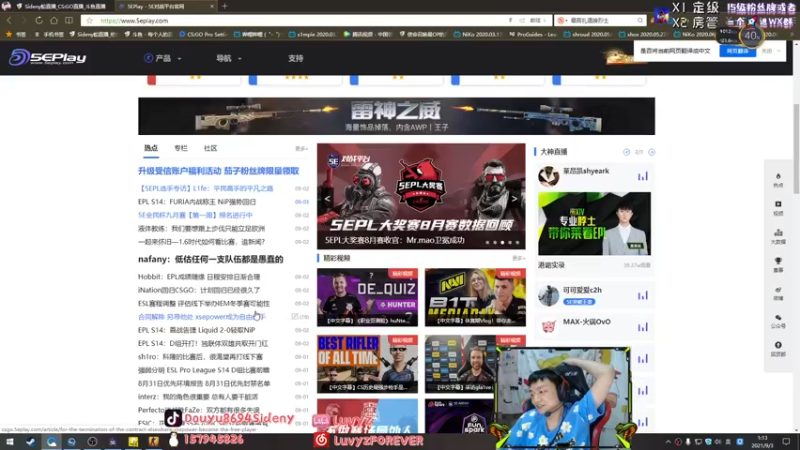The width and height of the screenshot is (800, 450).
Task: Open the Hobbit EPL news link
Action: [199, 277]
